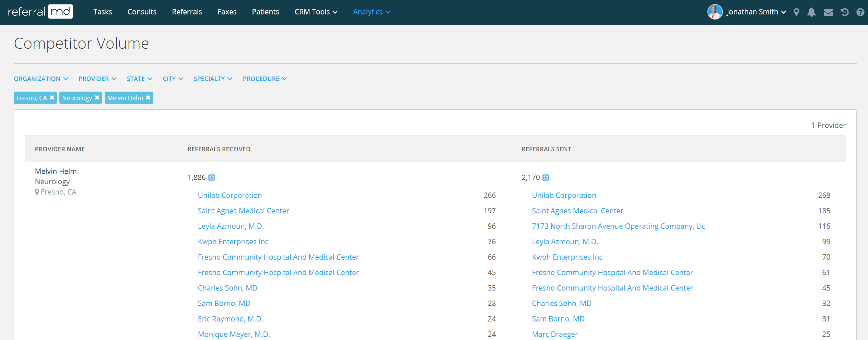Open Kwph Enterprises Inc in referrals sent
The height and width of the screenshot is (340, 868).
coord(567,257)
